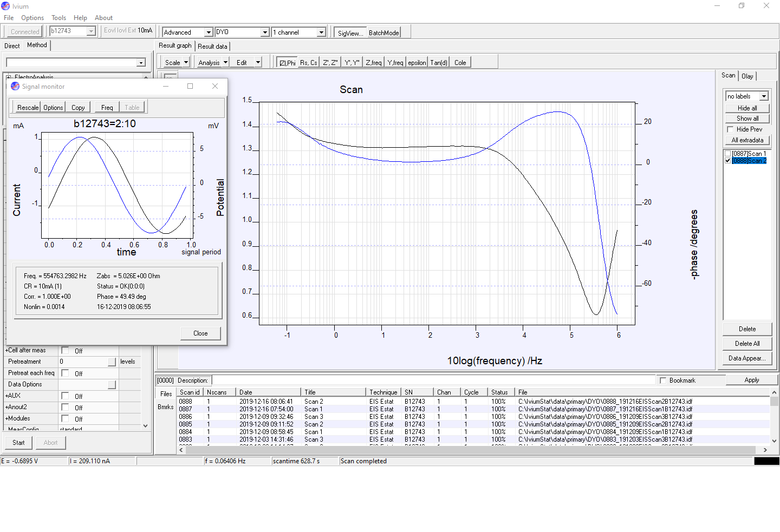Viewport: 780px width, 532px height.
Task: Enable the +AUX checkbox
Action: point(65,396)
